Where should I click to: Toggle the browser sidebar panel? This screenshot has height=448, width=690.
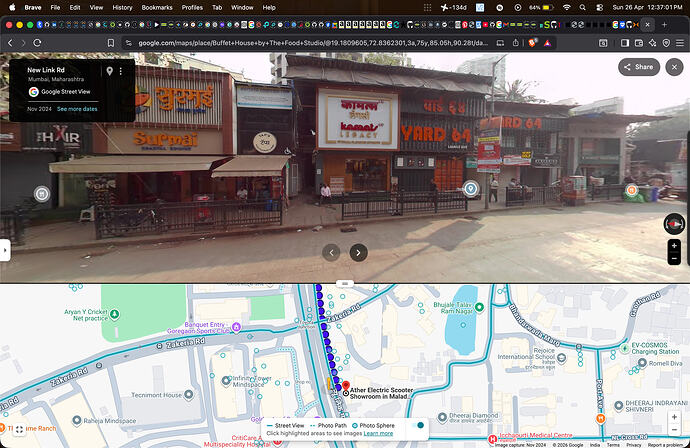tap(624, 43)
